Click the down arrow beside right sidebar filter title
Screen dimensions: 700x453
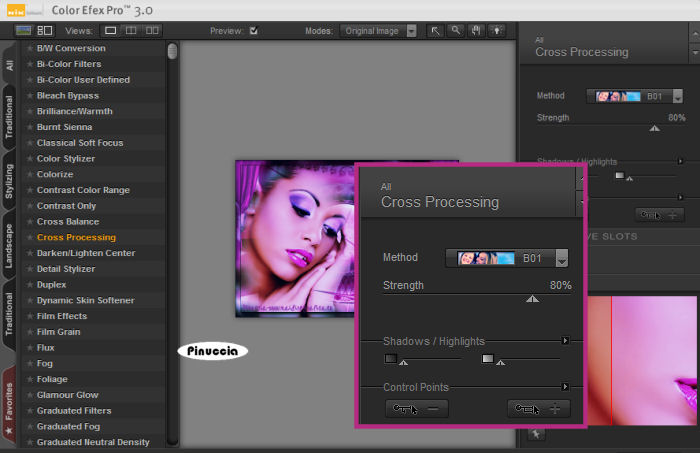click(695, 53)
